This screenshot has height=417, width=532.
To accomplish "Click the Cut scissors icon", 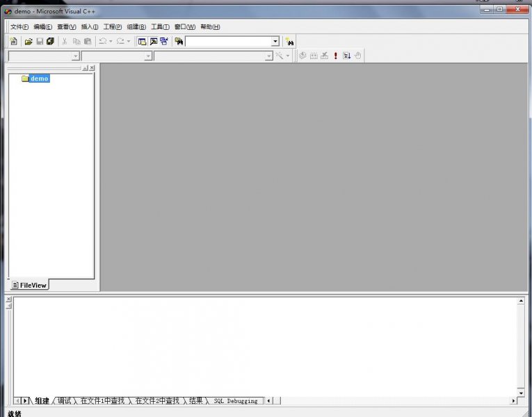I will [x=65, y=42].
